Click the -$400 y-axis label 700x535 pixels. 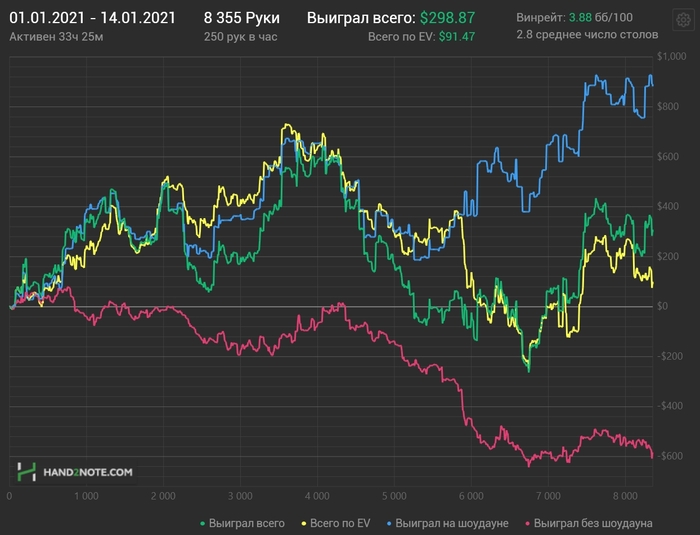[670, 406]
